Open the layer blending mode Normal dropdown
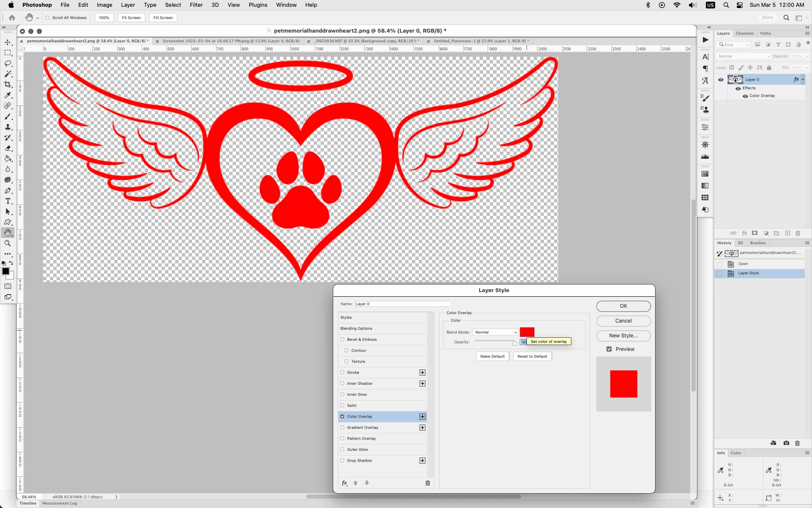 (743, 56)
